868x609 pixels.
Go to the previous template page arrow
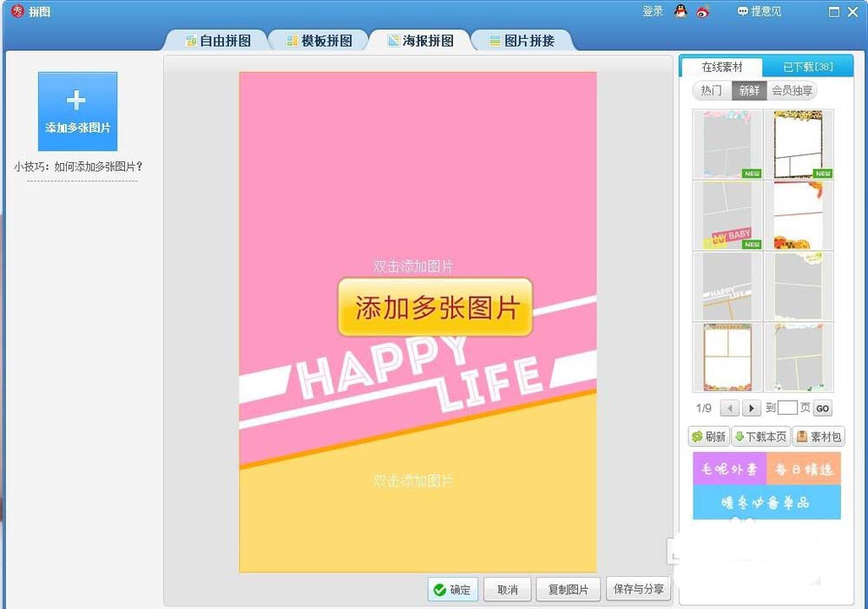coord(730,409)
